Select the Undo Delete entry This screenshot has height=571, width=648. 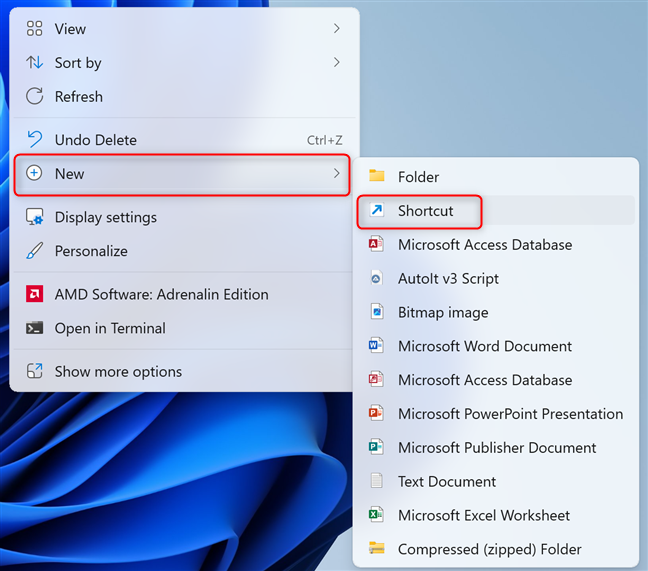coord(182,140)
